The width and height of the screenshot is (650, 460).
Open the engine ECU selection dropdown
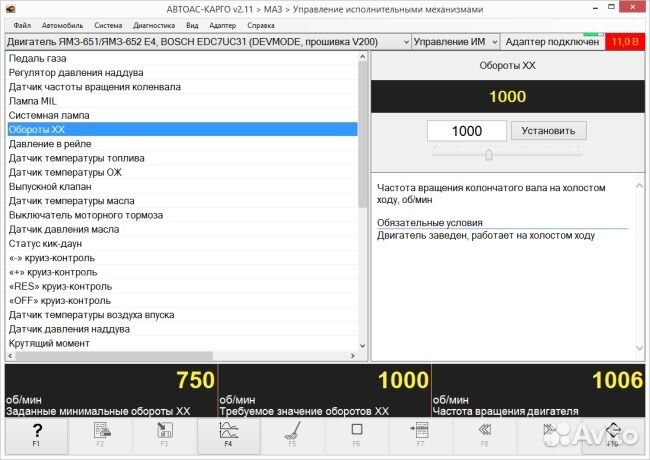(208, 42)
